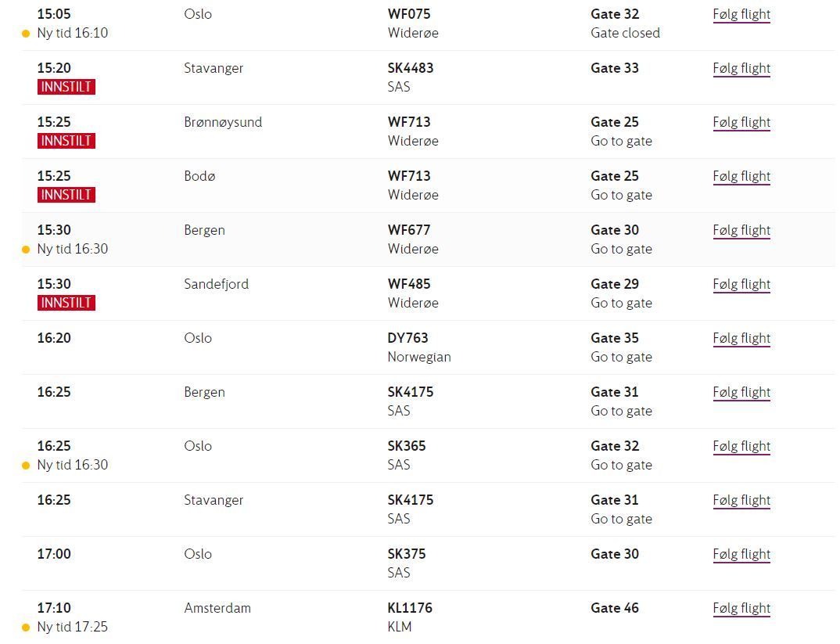The width and height of the screenshot is (840, 644).
Task: Follow flight WF075 to Oslo
Action: 741,15
